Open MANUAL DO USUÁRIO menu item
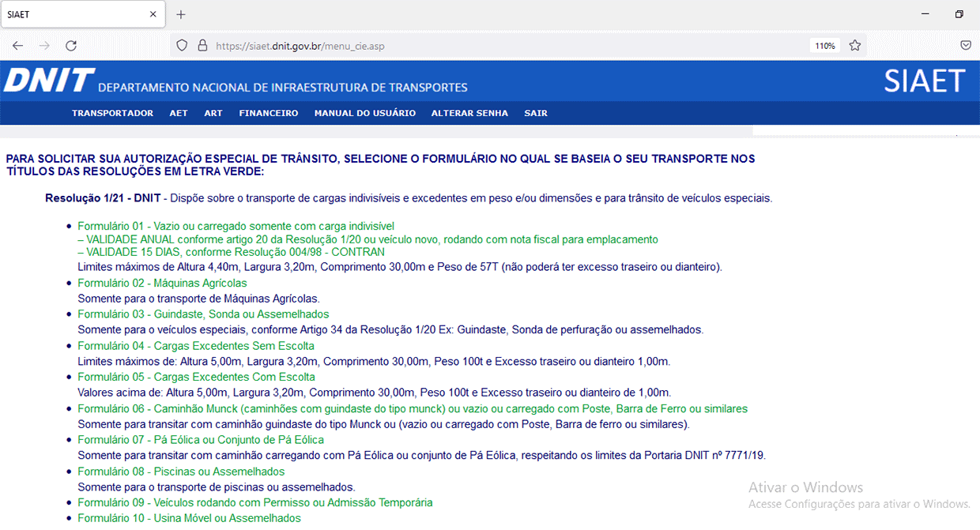The image size is (980, 530). [x=364, y=113]
